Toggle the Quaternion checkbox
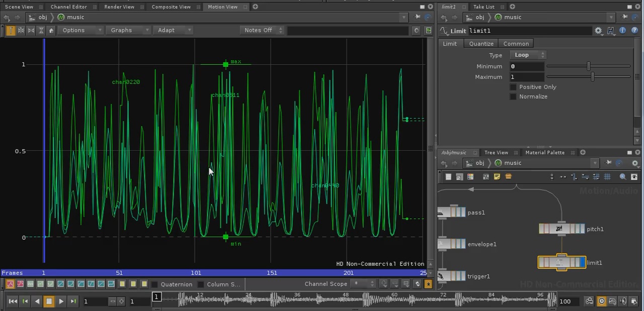Screen dimensions: 644x311 point(154,284)
